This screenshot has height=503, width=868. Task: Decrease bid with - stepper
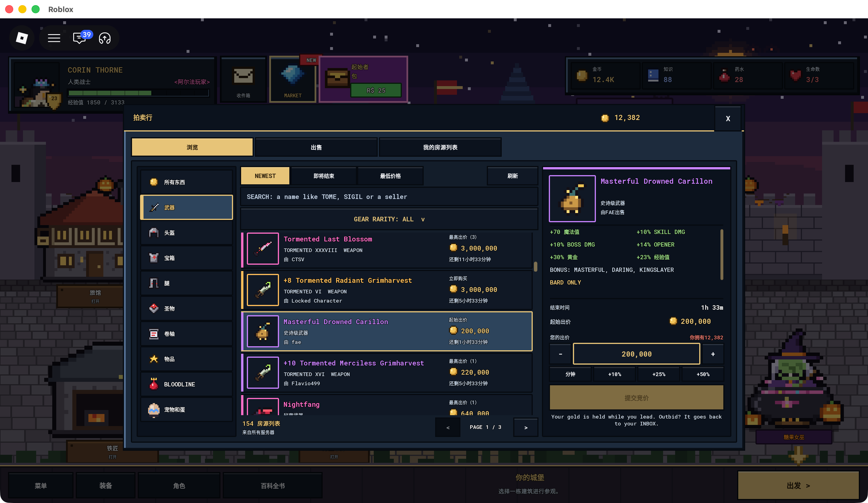coord(560,354)
